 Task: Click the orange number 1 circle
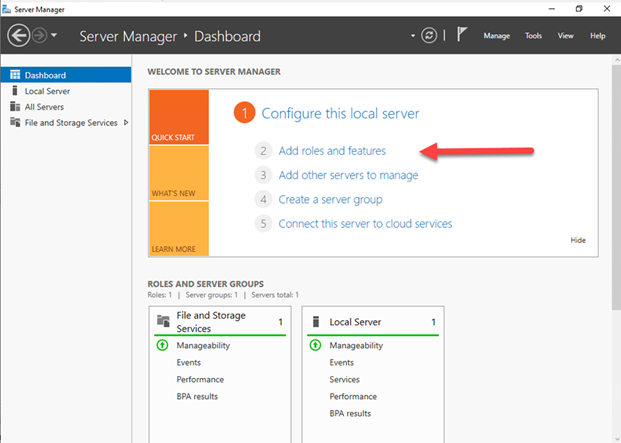click(x=244, y=113)
